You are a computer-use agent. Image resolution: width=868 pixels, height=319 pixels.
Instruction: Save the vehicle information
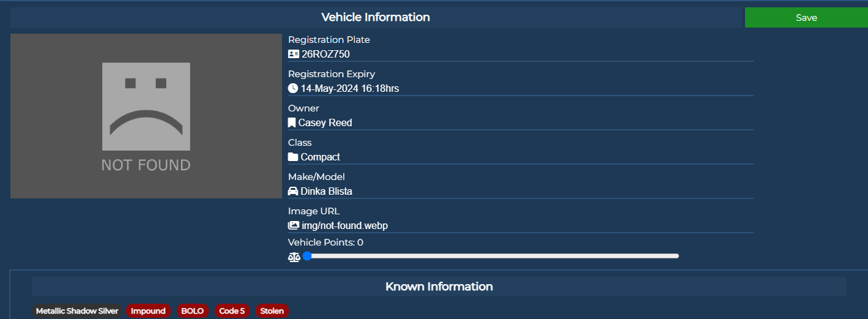tap(806, 18)
